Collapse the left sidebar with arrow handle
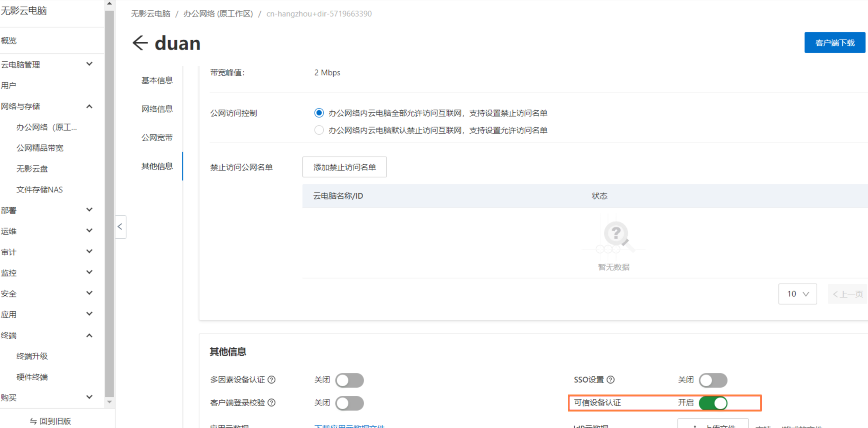The width and height of the screenshot is (868, 428). point(120,227)
